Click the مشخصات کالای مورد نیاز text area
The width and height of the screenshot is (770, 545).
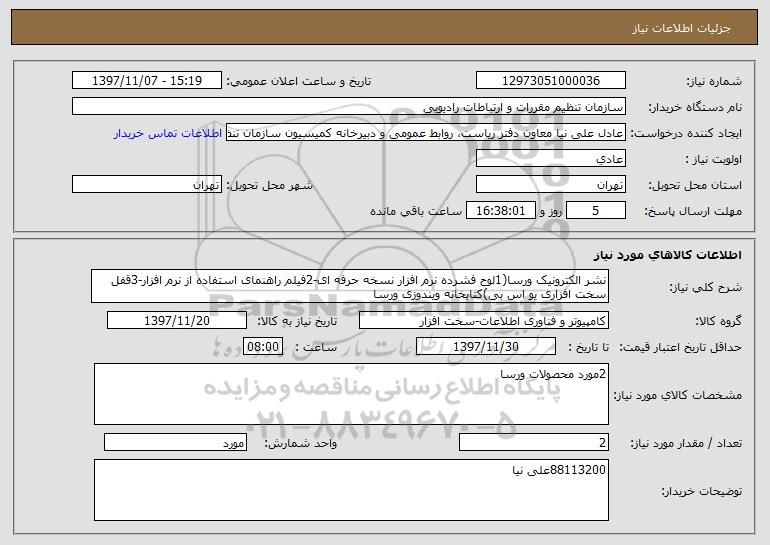coord(351,394)
